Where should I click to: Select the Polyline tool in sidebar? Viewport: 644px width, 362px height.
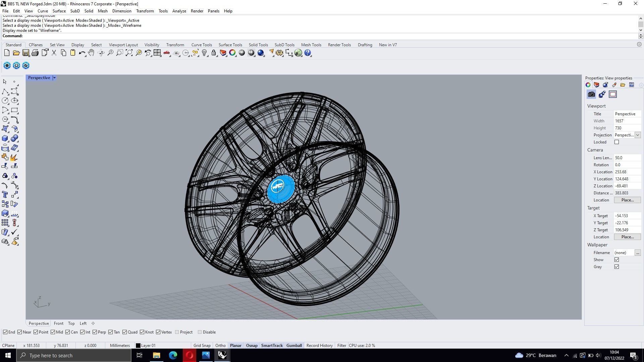(x=5, y=92)
